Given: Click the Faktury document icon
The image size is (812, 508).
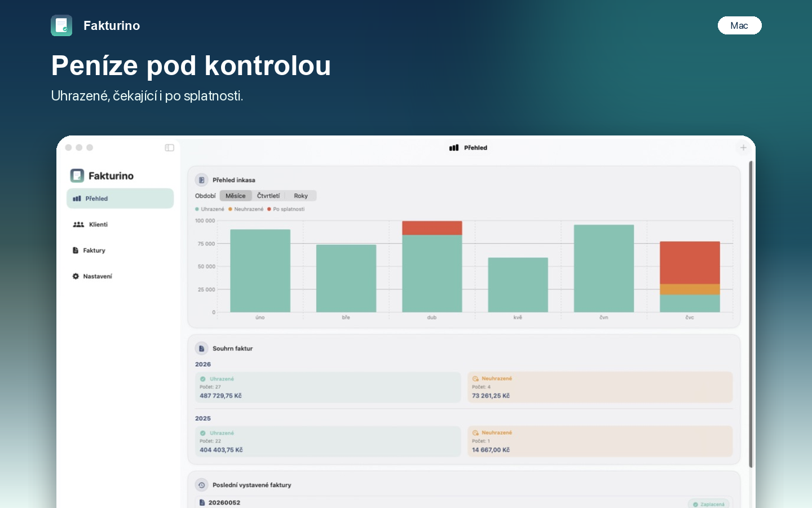Looking at the screenshot, I should pyautogui.click(x=76, y=251).
